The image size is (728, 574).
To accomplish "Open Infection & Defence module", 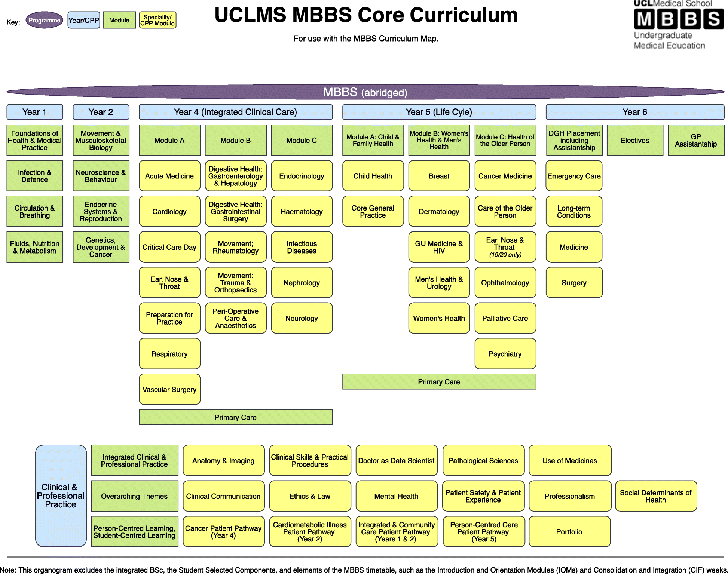I will point(35,176).
